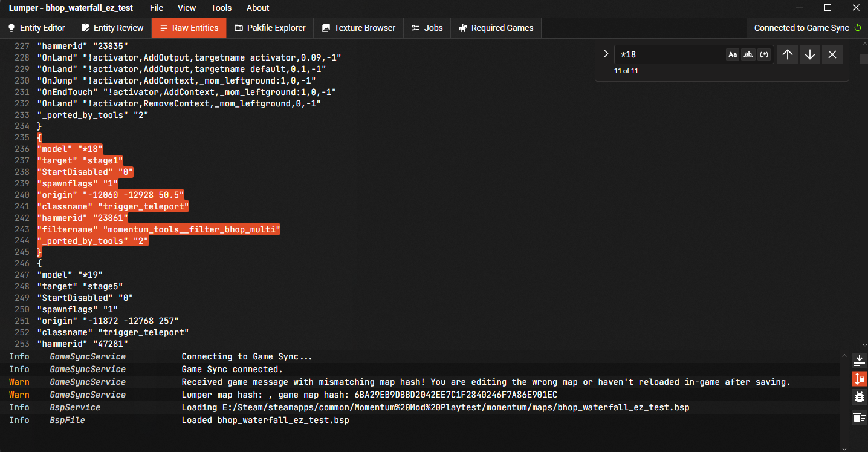Jump to previous search match arrow
Screen dimensions: 868x452
click(x=787, y=54)
